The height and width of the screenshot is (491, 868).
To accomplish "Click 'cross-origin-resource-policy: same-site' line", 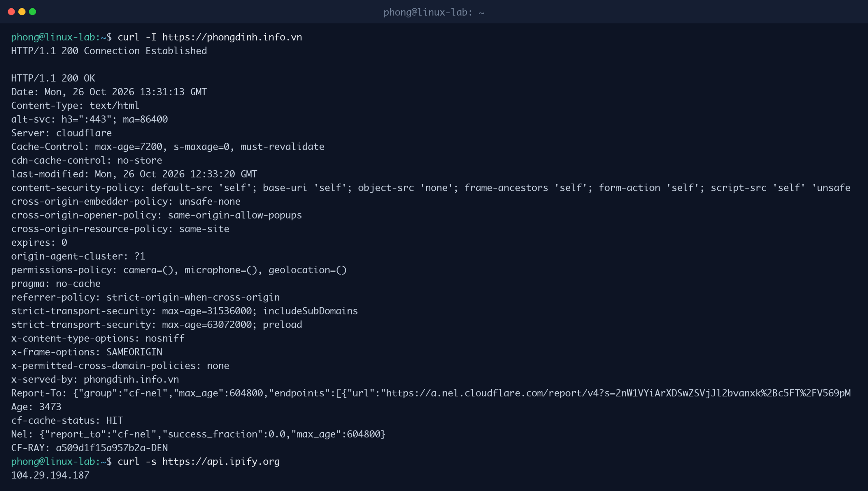I will 120,229.
